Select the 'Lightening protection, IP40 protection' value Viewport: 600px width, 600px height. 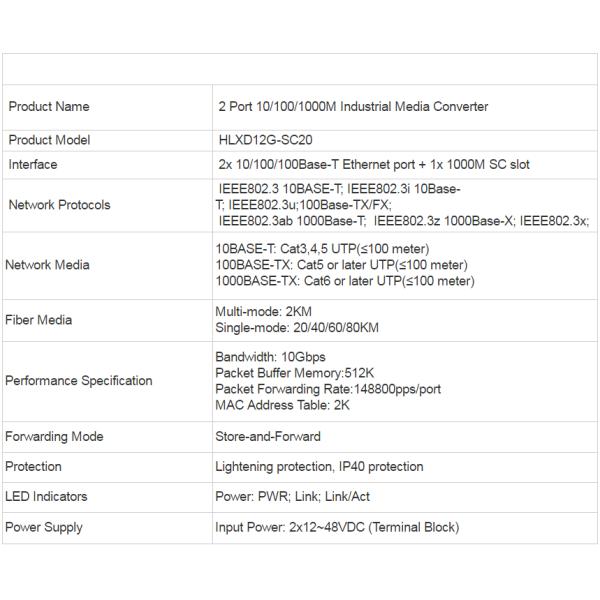(319, 467)
